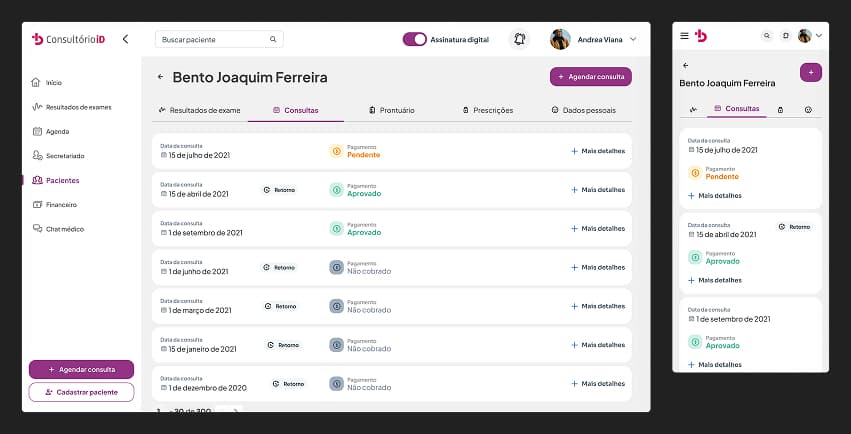
Task: Tap the search icon in the mobile header
Action: (767, 36)
